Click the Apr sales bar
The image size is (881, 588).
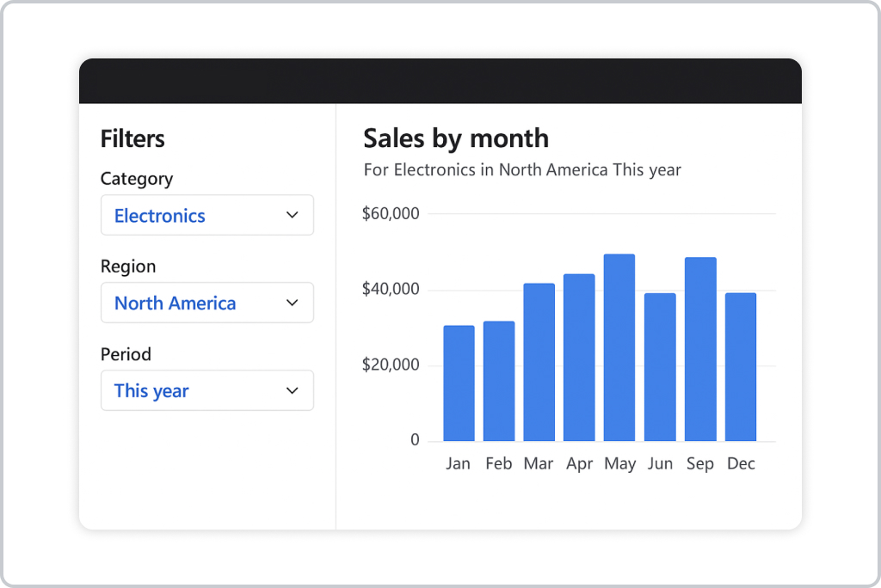click(579, 358)
